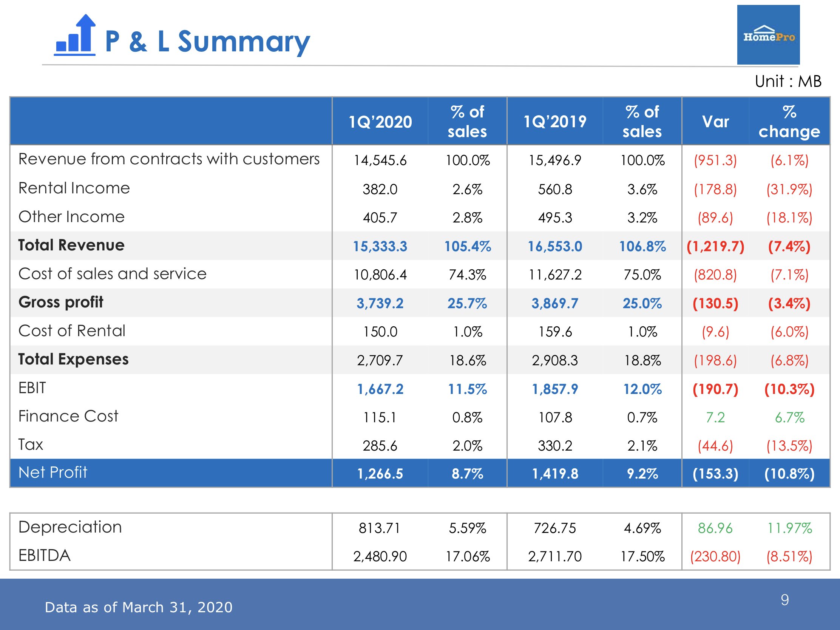Click the value 1,857.9
This screenshot has height=630, width=840.
pyautogui.click(x=555, y=389)
